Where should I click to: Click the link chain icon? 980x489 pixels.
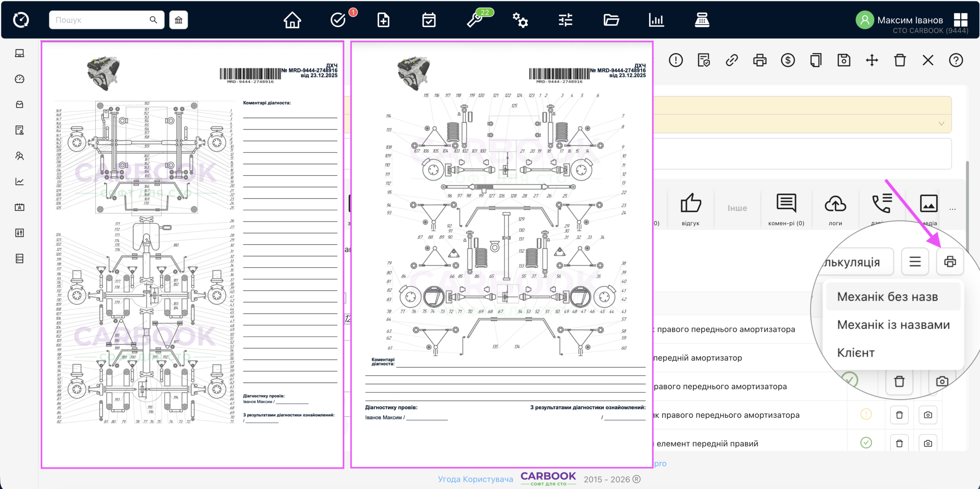(732, 60)
